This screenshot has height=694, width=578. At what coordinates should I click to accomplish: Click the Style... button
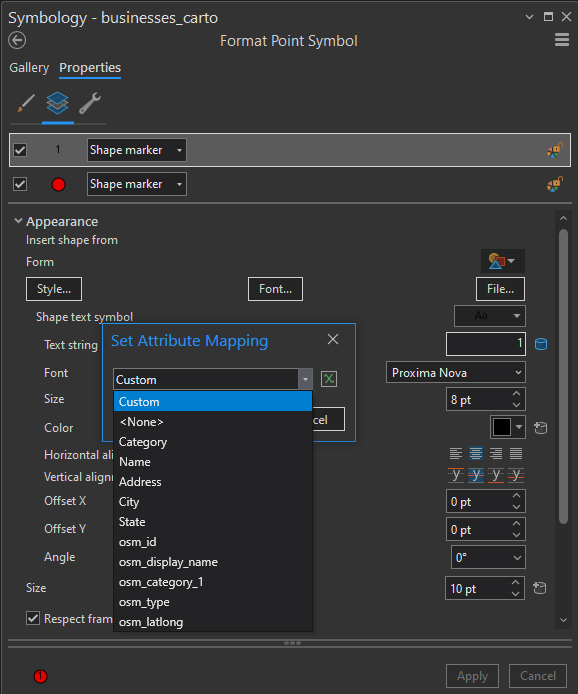54,289
